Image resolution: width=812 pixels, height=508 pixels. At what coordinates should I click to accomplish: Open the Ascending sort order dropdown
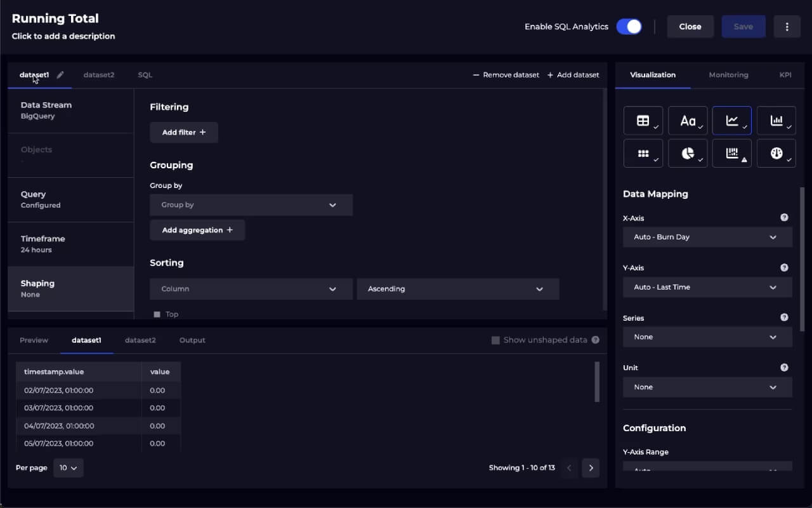coord(458,289)
